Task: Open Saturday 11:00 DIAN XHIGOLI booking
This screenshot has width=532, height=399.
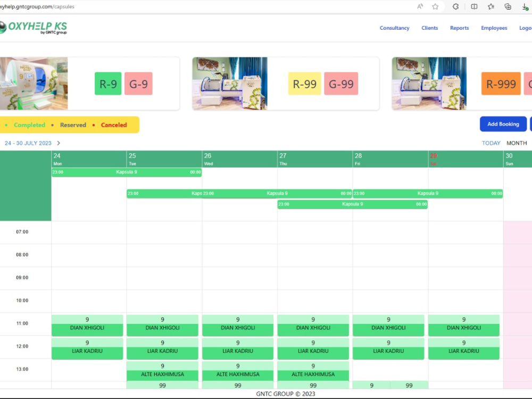Action: pos(464,325)
